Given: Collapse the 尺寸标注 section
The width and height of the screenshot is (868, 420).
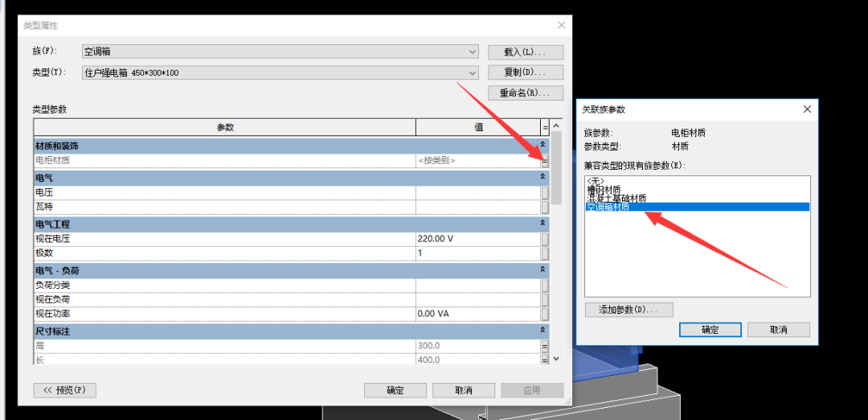Looking at the screenshot, I should pos(543,331).
